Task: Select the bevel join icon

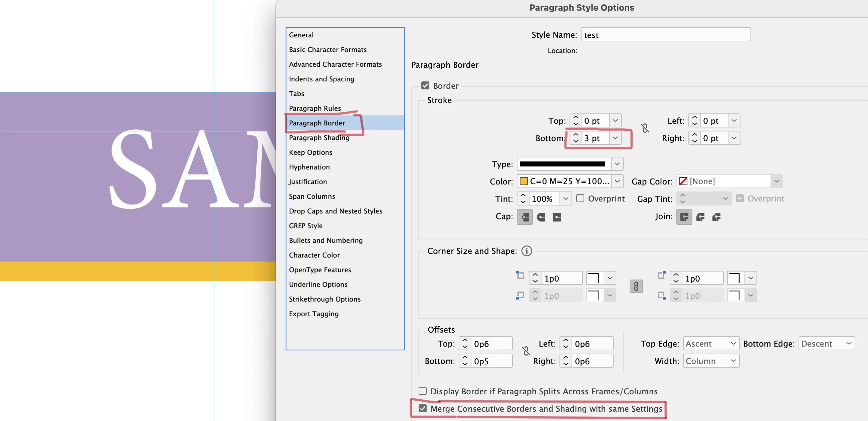Action: 716,217
